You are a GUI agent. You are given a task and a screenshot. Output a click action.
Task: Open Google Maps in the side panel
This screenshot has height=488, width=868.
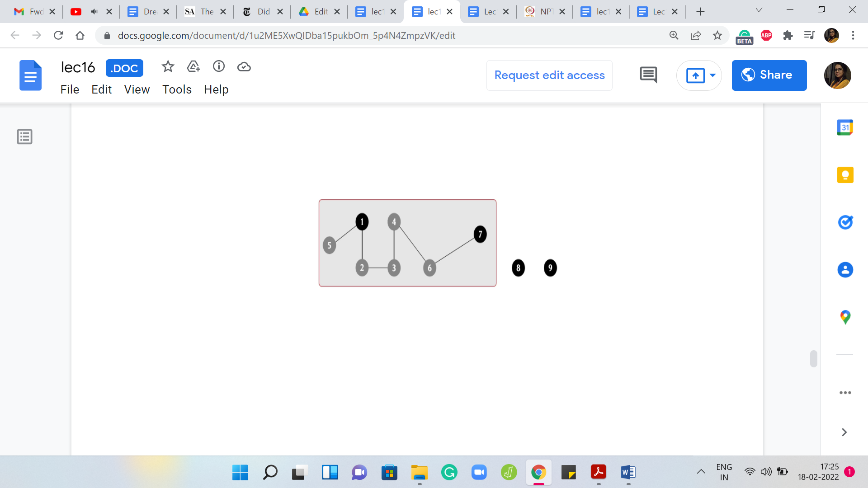tap(845, 317)
